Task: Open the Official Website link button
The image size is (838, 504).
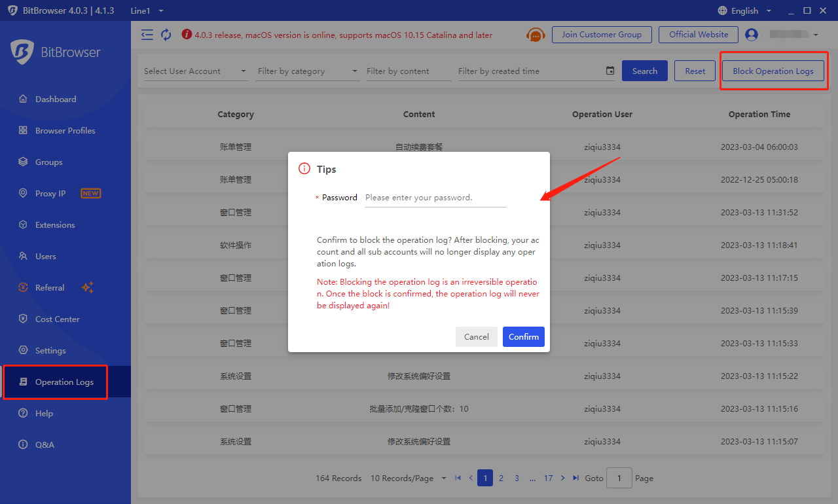Action: tap(699, 35)
